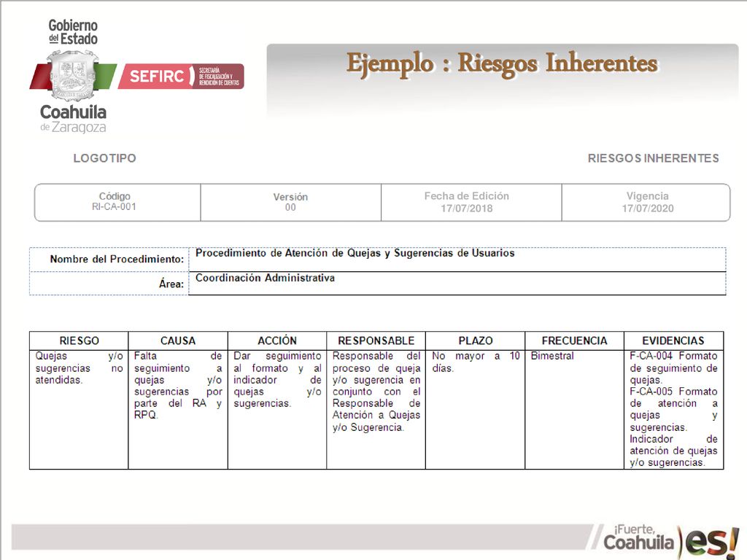Click the F-CA-004 Formato de seguimiento text

tap(673, 368)
